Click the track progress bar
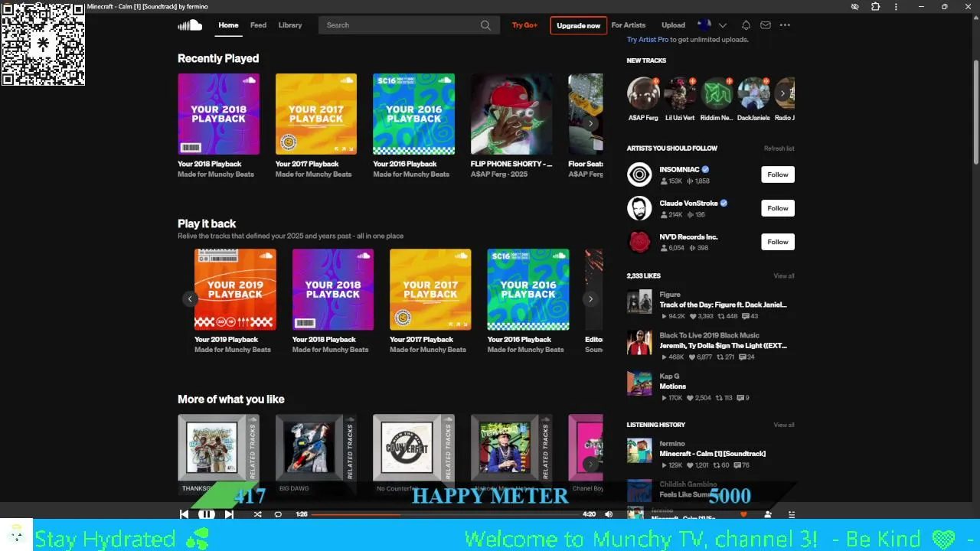Screen dimensions: 980x551 point(446,514)
